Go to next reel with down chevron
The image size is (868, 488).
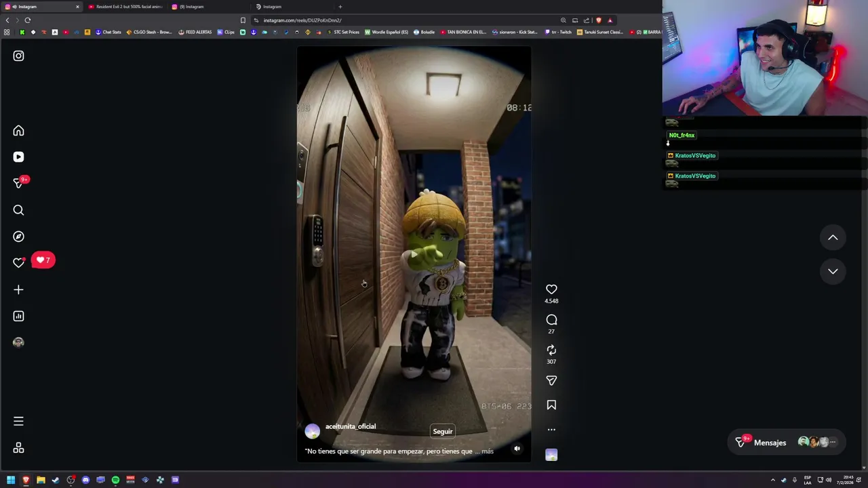(x=833, y=271)
